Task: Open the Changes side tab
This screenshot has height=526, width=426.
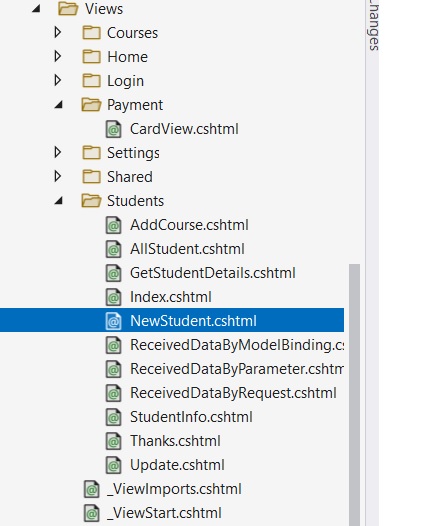Action: 373,25
